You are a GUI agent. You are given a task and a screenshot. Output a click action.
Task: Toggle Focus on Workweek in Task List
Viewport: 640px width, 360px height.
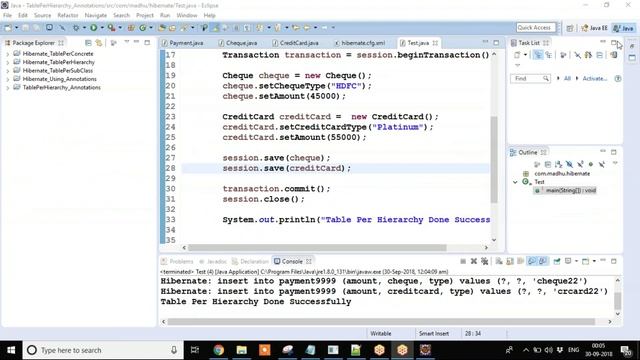563,55
